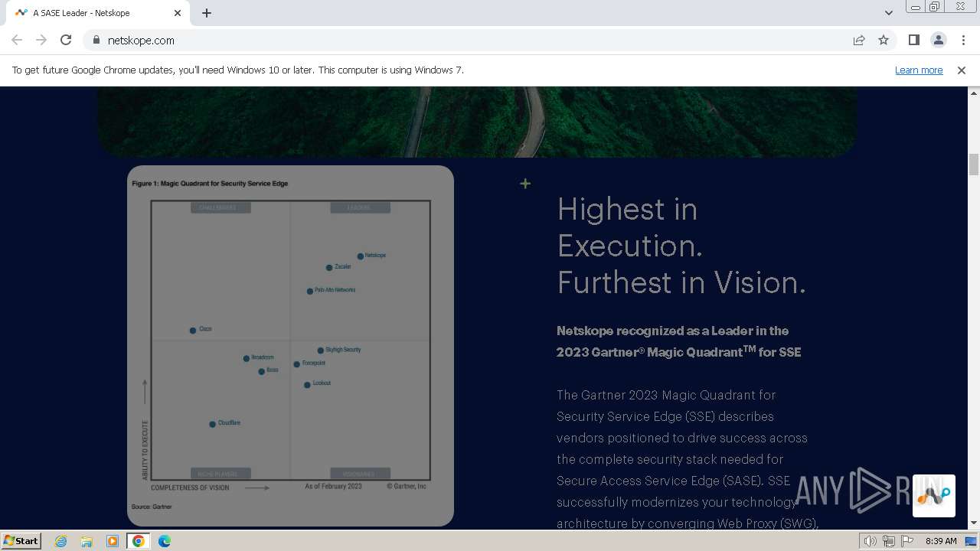Click the 8:39 AM system clock
980x551 pixels.
click(x=941, y=541)
